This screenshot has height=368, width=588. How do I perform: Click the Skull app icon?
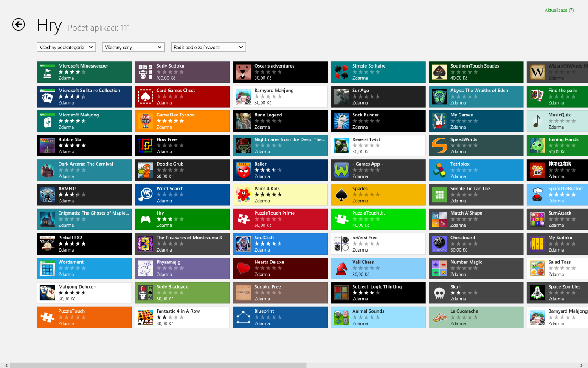(x=440, y=293)
